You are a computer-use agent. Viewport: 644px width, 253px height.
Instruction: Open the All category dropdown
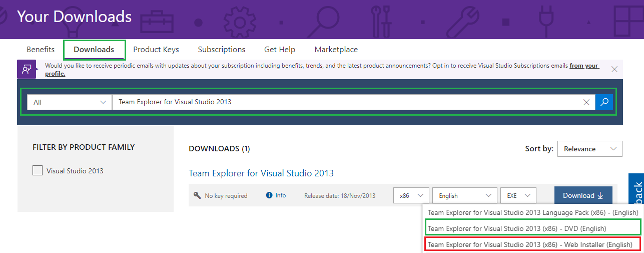pos(70,102)
